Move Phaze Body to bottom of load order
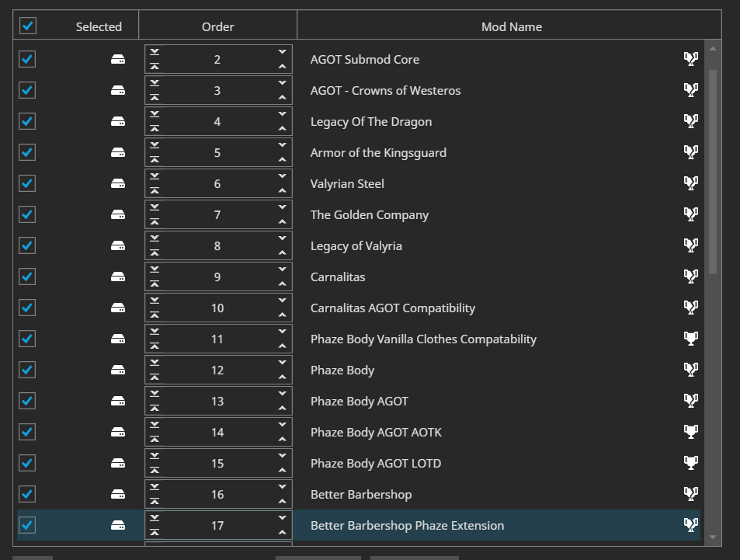This screenshot has width=740, height=560. (x=155, y=363)
